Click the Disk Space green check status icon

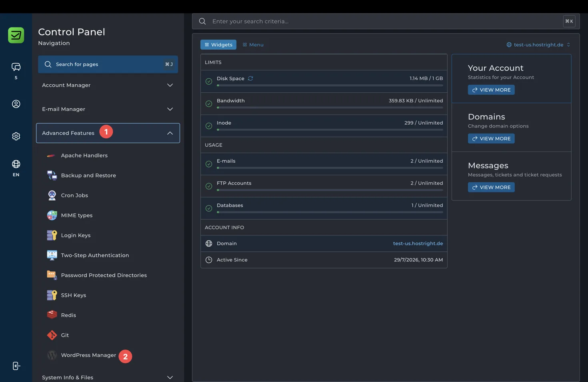click(209, 82)
